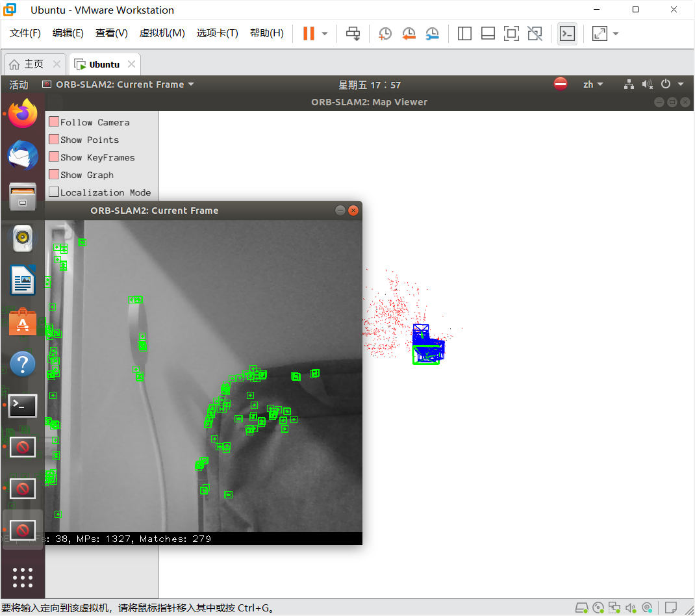Open the pause button dropdown arrow
This screenshot has height=616, width=695.
click(x=325, y=34)
